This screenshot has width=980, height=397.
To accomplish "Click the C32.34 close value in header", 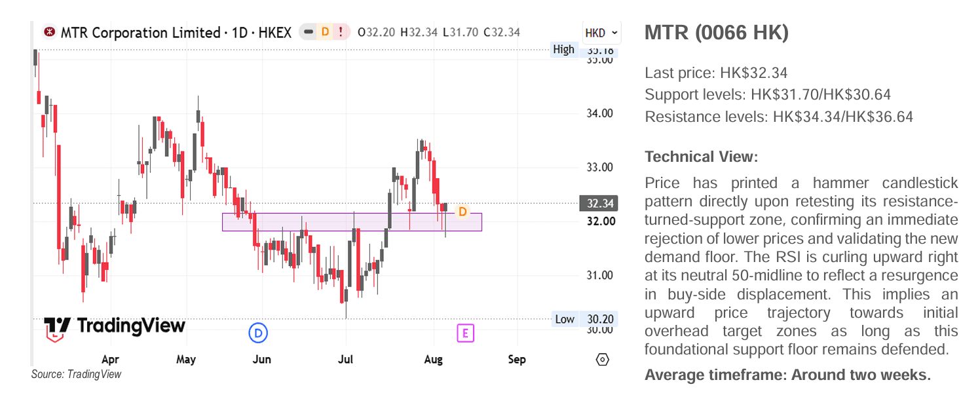I will point(502,32).
